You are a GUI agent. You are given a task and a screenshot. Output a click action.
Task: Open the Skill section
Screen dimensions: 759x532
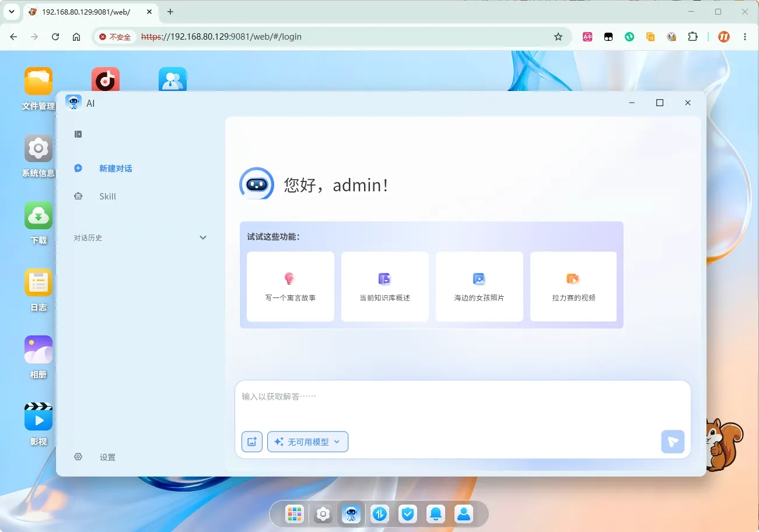[x=107, y=197]
